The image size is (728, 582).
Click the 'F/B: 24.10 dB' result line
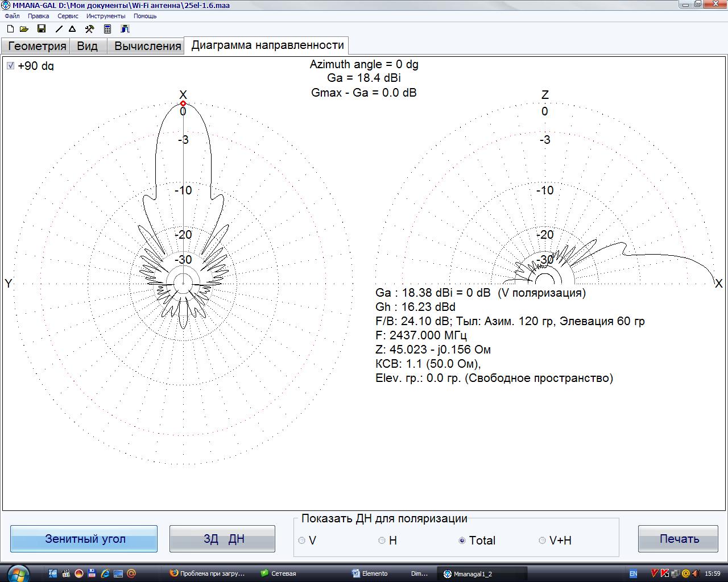click(x=510, y=321)
